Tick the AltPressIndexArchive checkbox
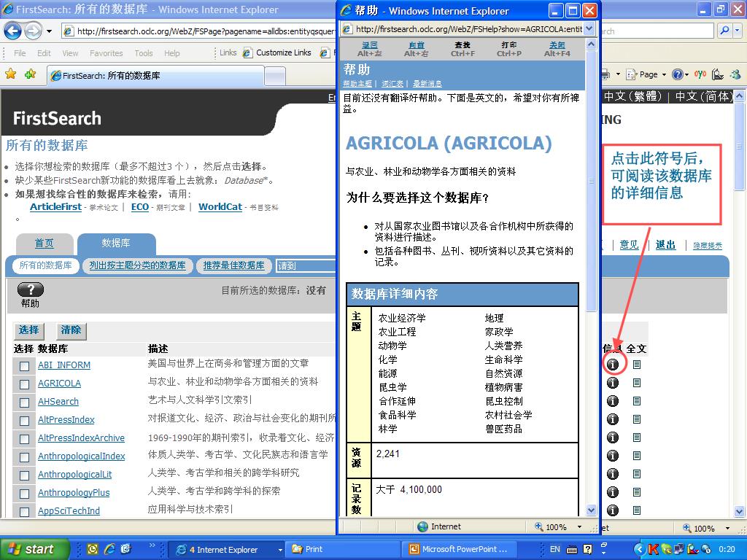This screenshot has width=747, height=560. pyautogui.click(x=24, y=439)
